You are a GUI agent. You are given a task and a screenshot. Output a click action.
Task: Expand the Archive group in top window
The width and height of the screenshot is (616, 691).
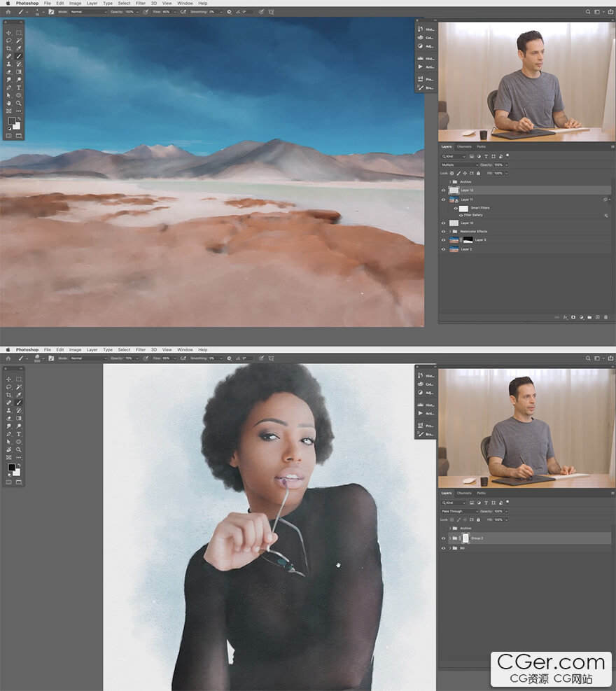[450, 182]
